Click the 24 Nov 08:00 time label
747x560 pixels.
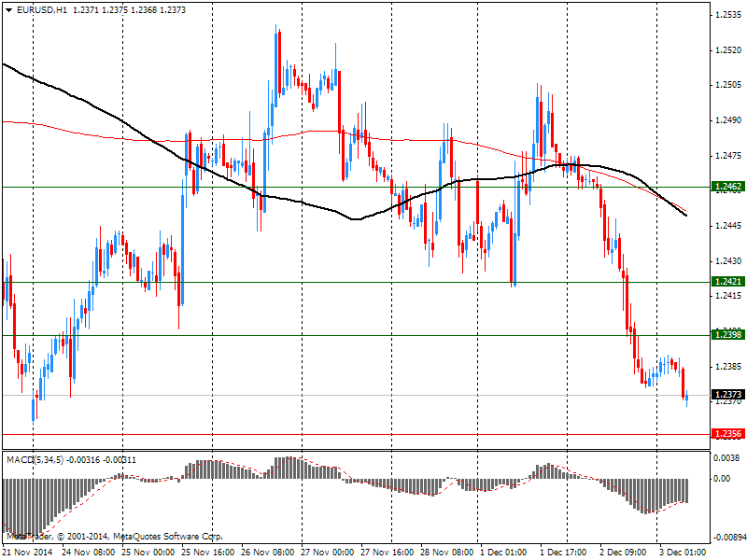(x=89, y=553)
